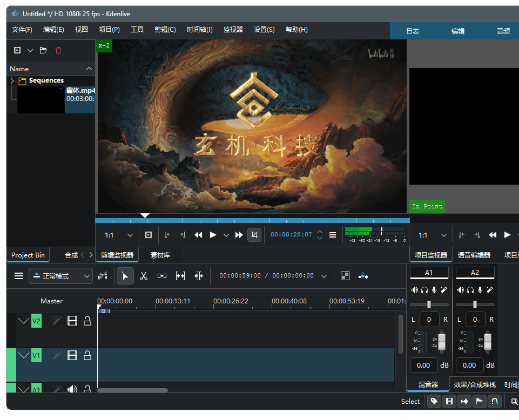
Task: Switch to the 素材库 tab
Action: (160, 255)
